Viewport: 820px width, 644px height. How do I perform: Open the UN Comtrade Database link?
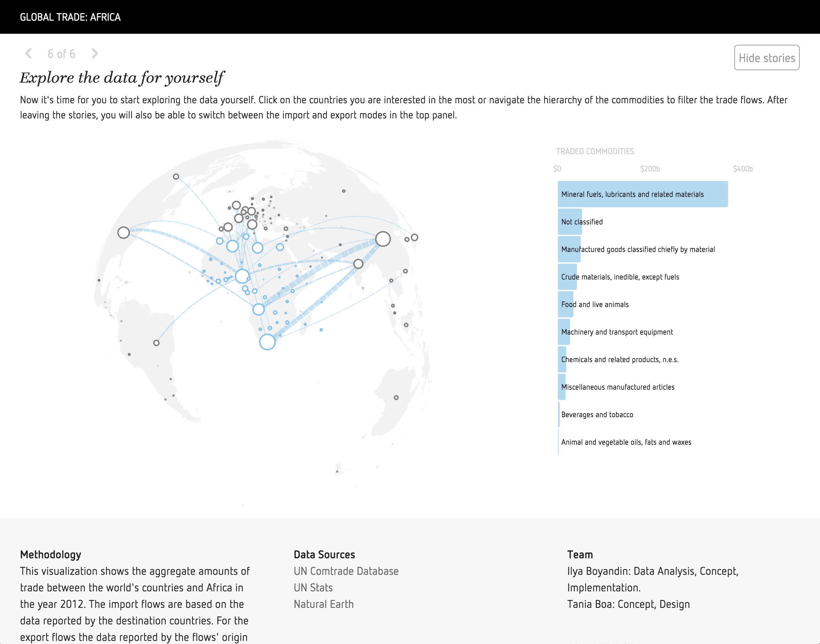coord(346,571)
